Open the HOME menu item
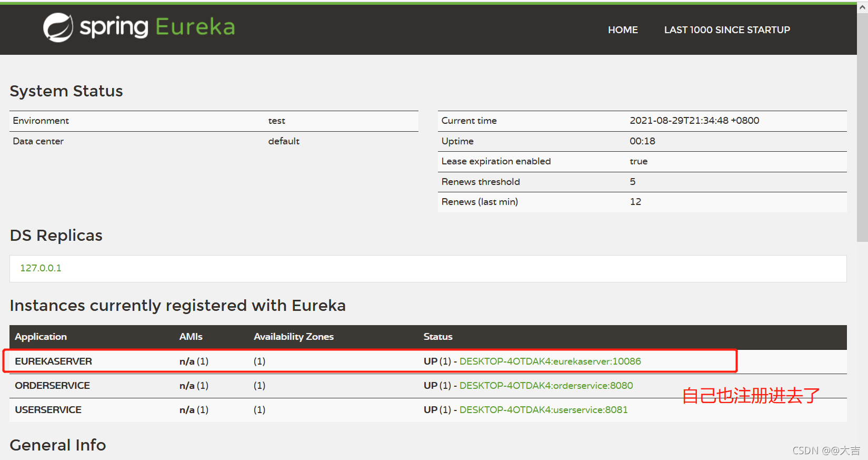 (x=623, y=30)
